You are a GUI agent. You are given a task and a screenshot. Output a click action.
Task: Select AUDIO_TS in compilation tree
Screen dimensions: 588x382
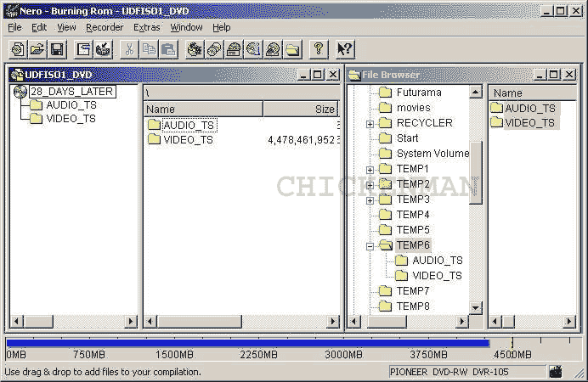coord(71,105)
